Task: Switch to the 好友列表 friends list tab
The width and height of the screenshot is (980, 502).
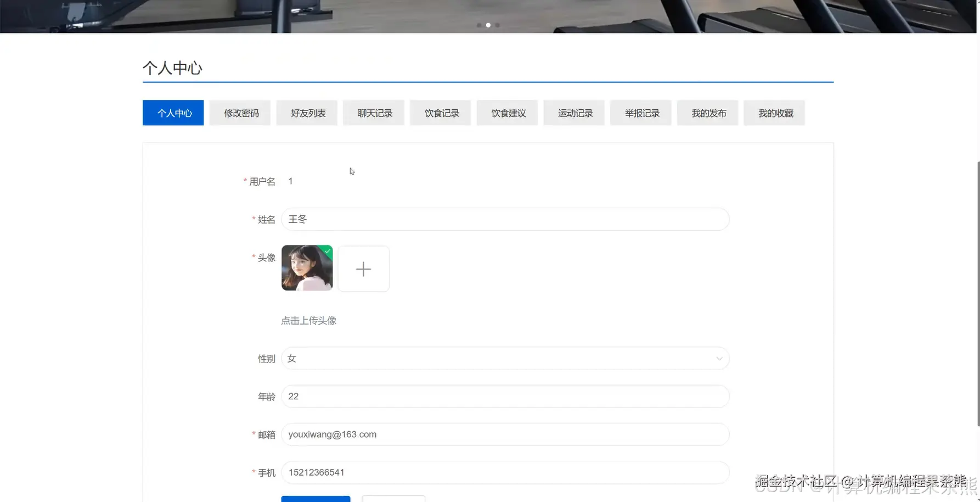Action: (307, 113)
